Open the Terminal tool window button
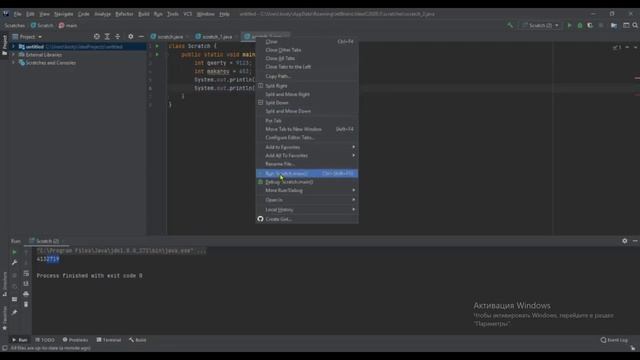The width and height of the screenshot is (640, 360). point(109,340)
